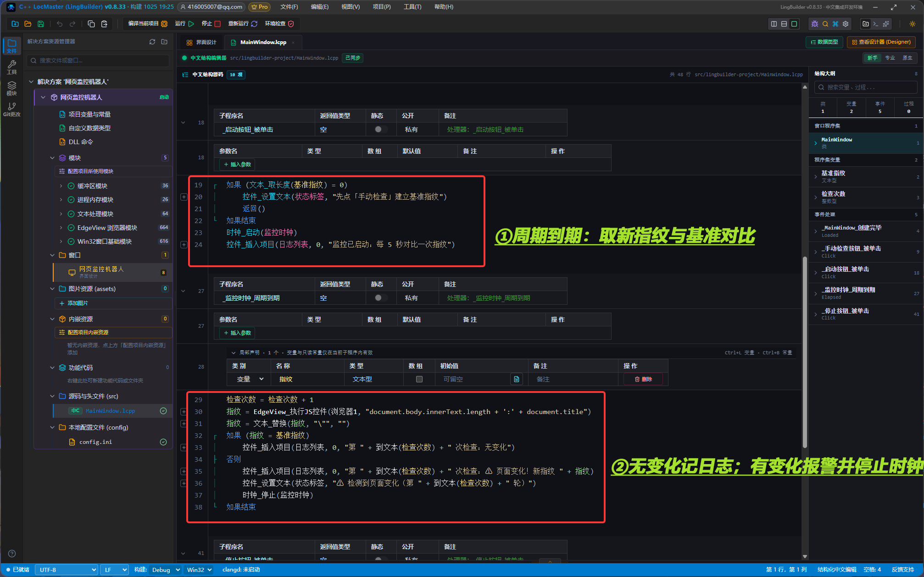Open 工具 wrench panel in sidebar
This screenshot has width=924, height=577.
[12, 67]
